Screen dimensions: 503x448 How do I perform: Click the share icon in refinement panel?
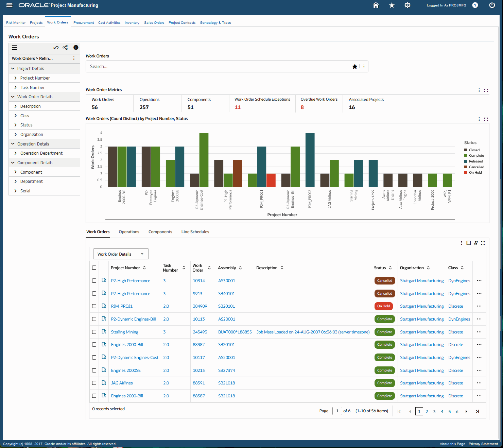65,48
